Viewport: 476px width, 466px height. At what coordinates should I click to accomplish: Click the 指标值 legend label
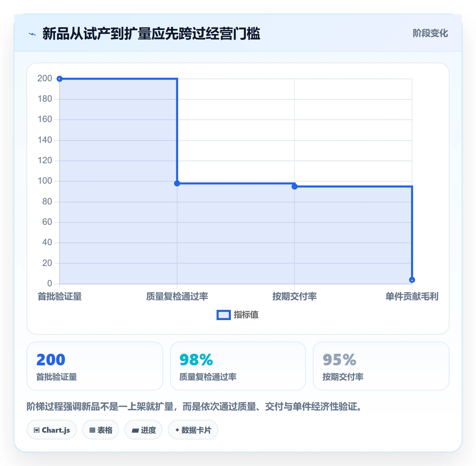[x=246, y=315]
